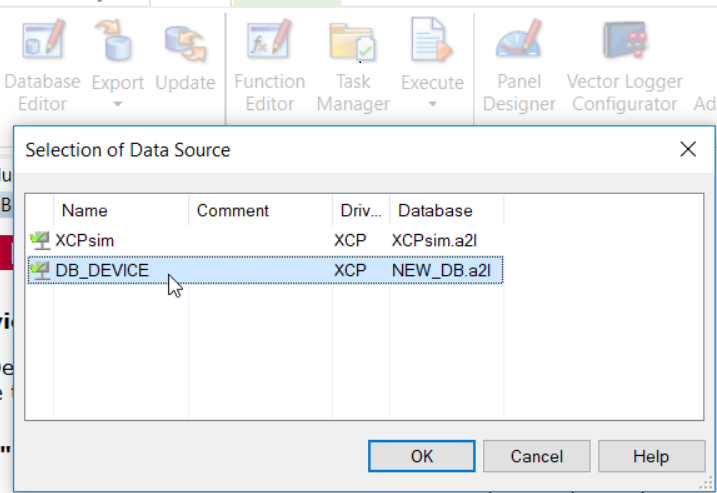Sort list by Comment column header
Image resolution: width=717 pixels, height=493 pixels.
pyautogui.click(x=260, y=210)
